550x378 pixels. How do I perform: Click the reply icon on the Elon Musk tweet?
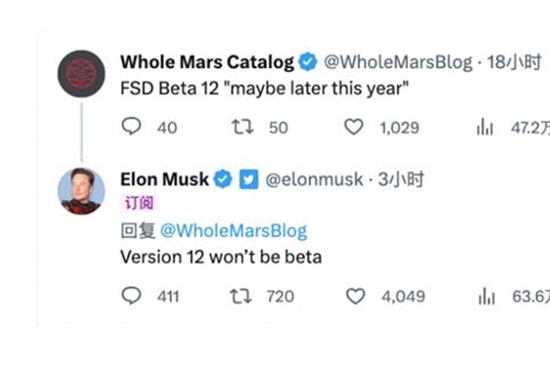(132, 295)
